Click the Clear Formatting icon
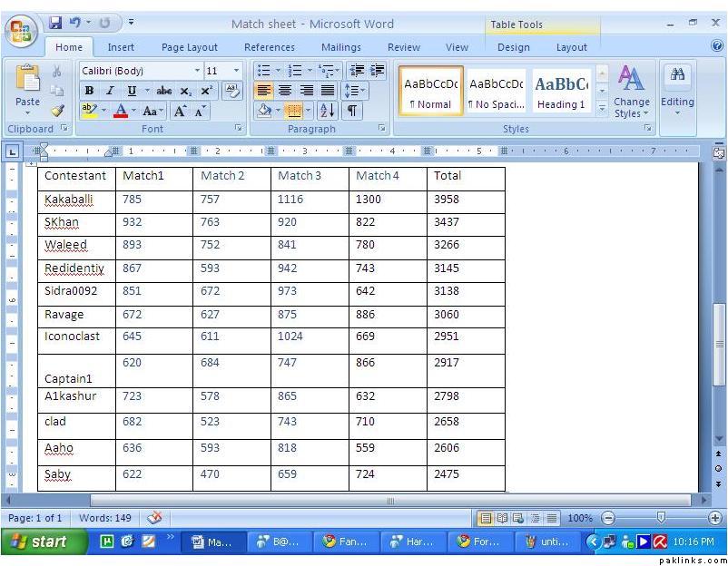Image resolution: width=728 pixels, height=566 pixels. pyautogui.click(x=232, y=91)
